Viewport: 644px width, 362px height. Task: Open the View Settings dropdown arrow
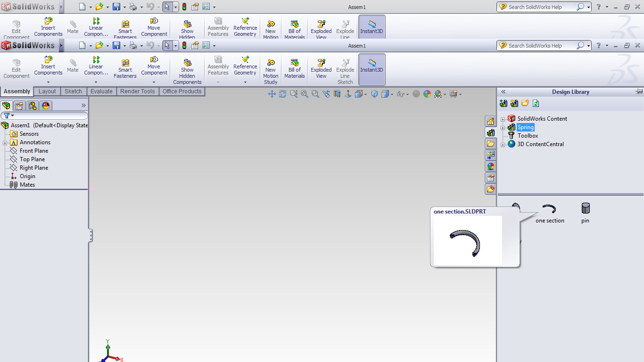460,94
